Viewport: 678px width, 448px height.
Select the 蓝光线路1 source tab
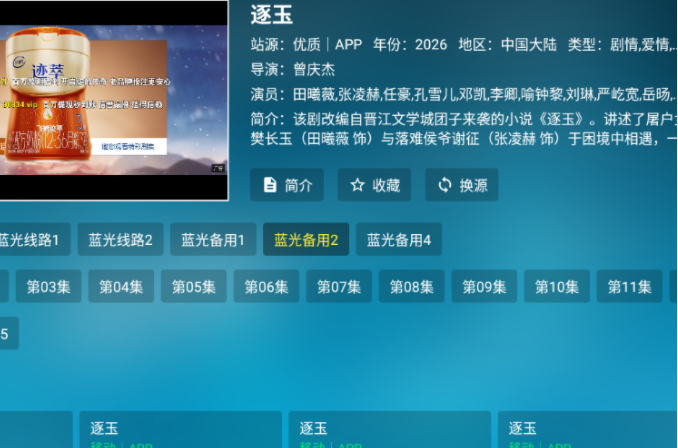pos(35,240)
